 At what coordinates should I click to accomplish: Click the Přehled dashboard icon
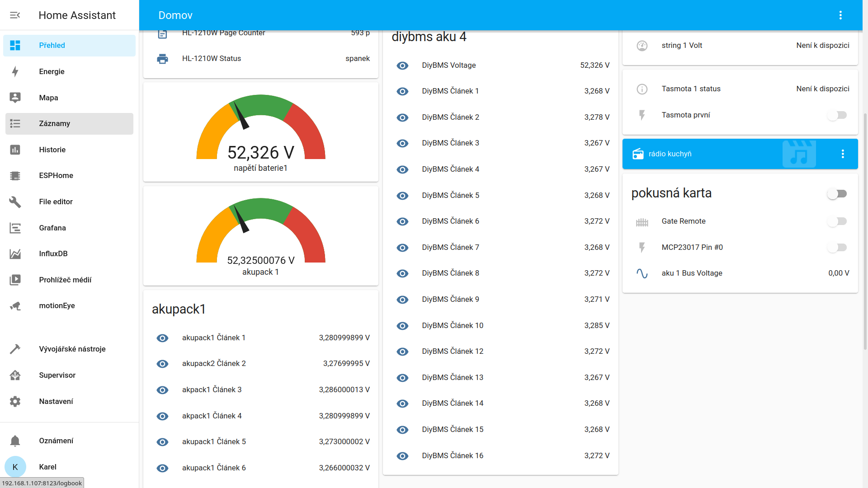point(15,45)
